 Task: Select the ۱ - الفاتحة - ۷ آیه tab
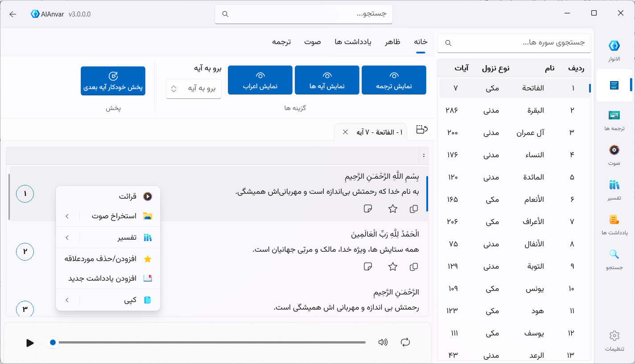[x=371, y=132]
